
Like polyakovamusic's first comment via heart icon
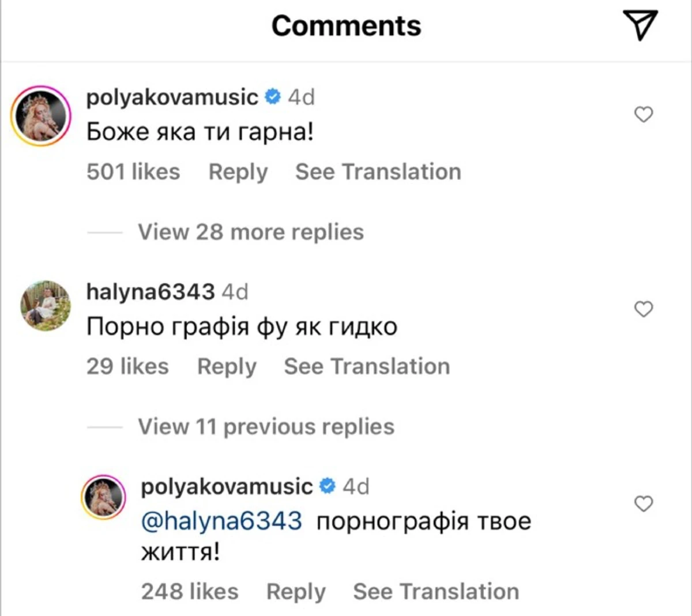point(643,115)
